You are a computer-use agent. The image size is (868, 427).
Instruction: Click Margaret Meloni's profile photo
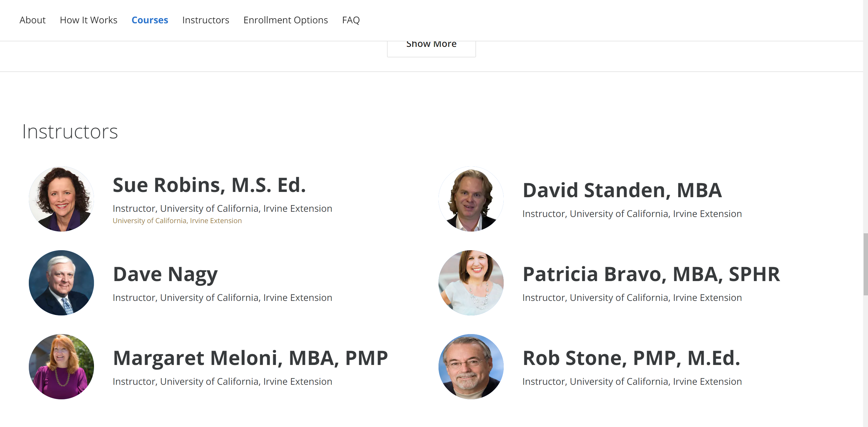point(61,367)
